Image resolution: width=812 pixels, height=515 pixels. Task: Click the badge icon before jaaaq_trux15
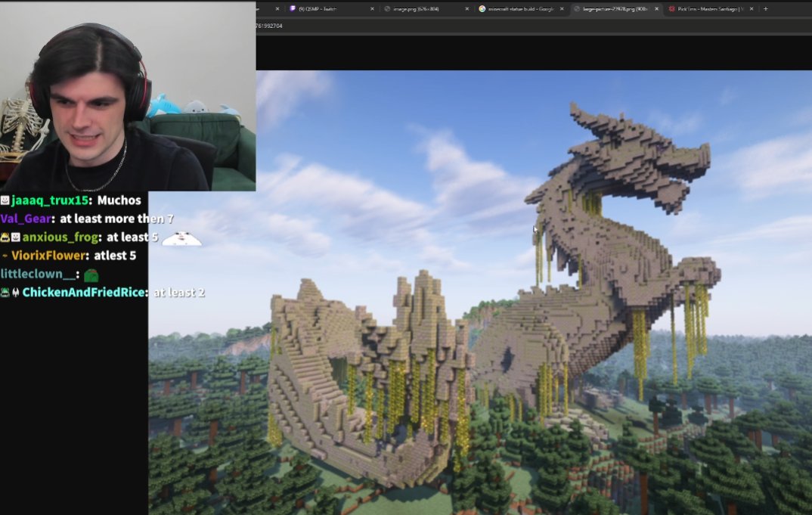coord(5,200)
